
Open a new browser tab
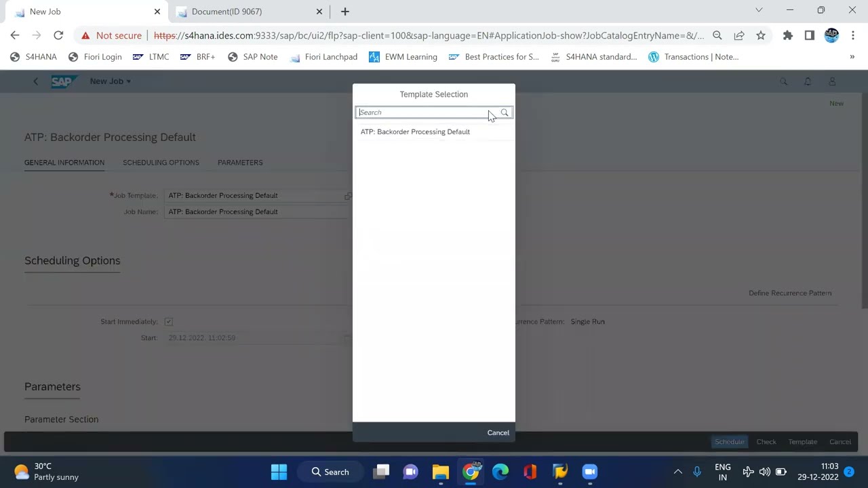tap(345, 12)
